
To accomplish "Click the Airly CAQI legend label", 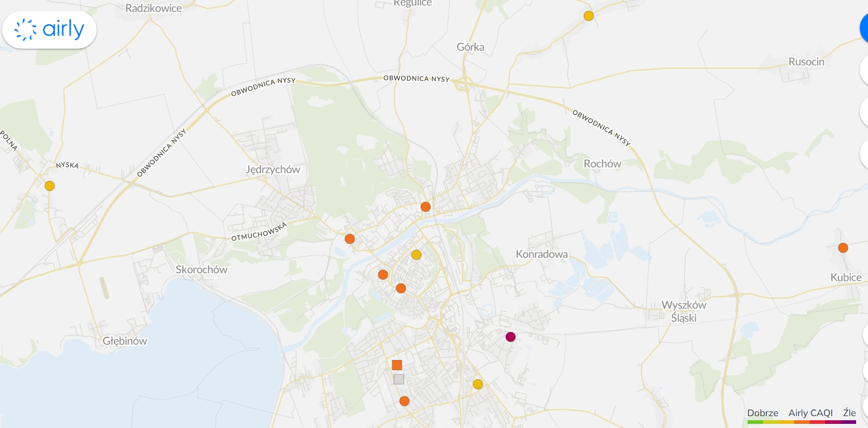I will pos(810,413).
